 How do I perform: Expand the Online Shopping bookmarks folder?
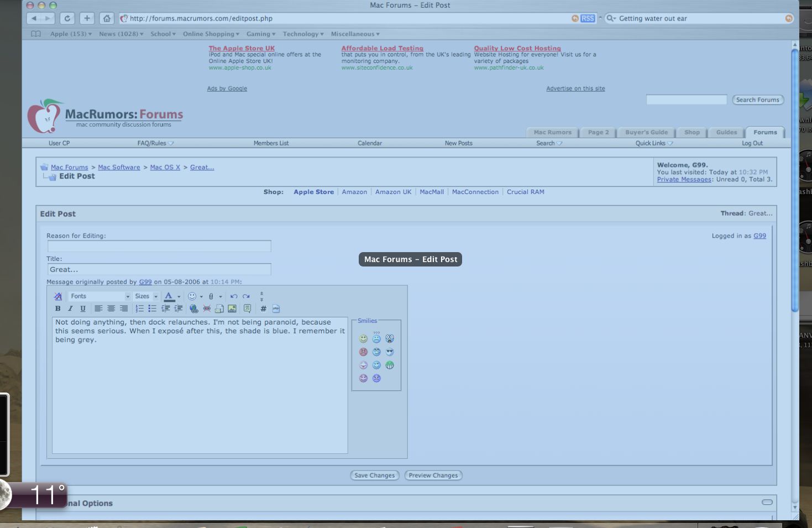pos(211,34)
